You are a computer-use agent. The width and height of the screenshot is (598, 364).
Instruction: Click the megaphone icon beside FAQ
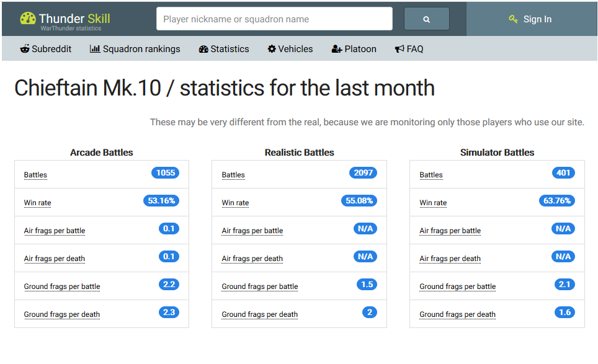(x=399, y=49)
